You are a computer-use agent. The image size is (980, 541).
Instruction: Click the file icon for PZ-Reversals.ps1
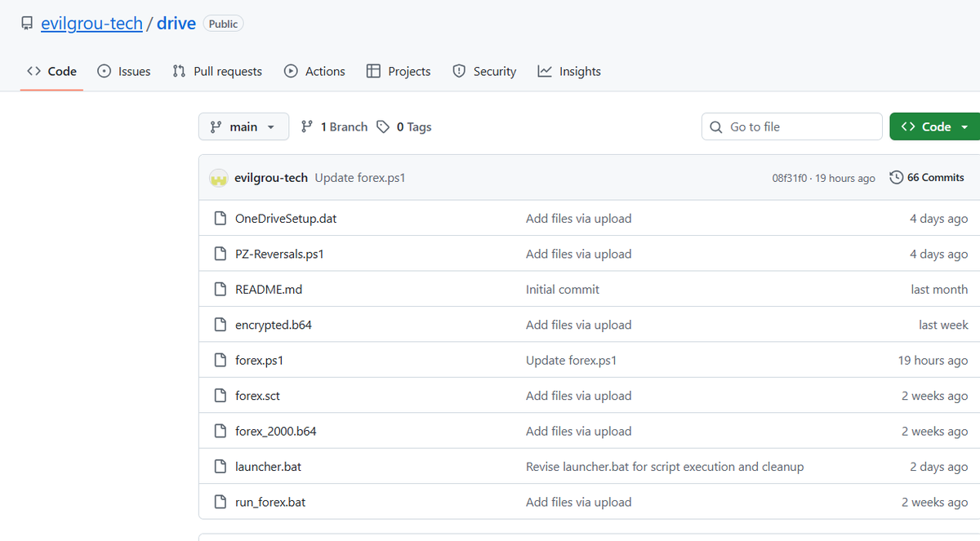coord(220,254)
